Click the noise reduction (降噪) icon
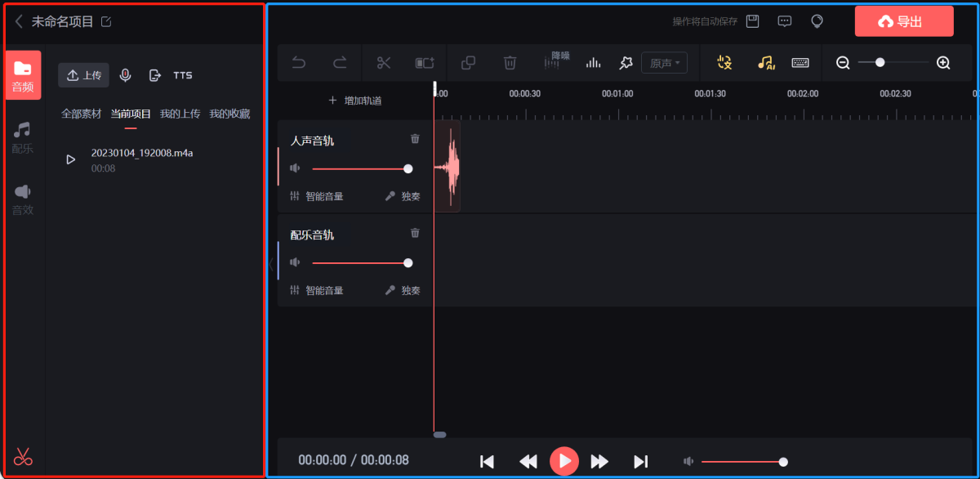 point(555,61)
